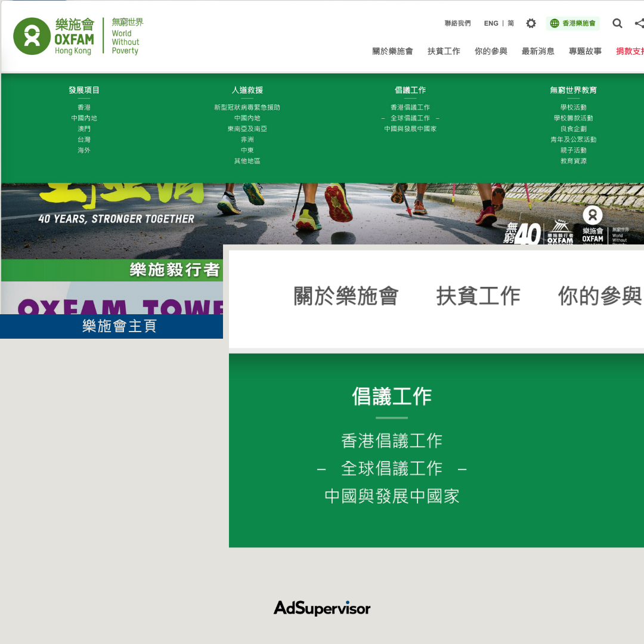Select 台灣 under 發展項目

click(84, 140)
